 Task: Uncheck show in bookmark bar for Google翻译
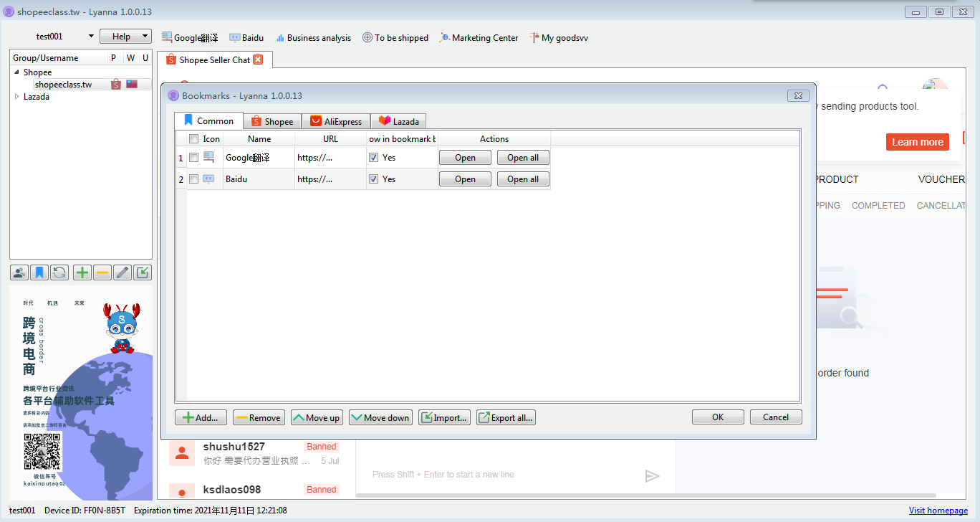[373, 158]
